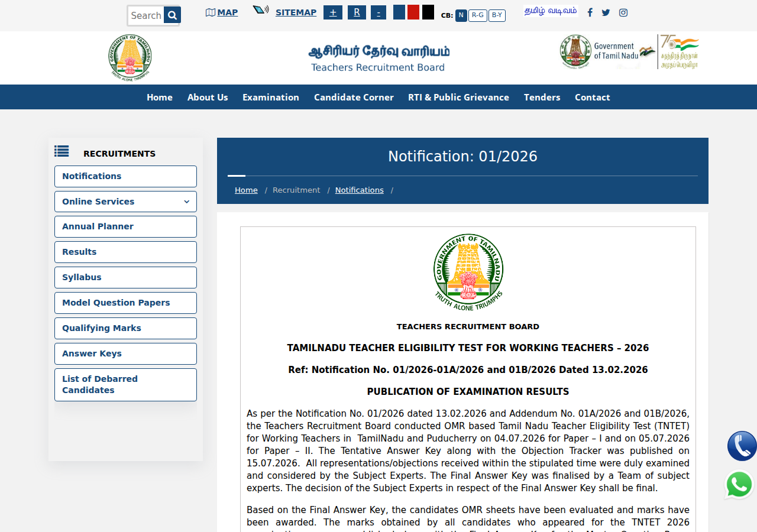This screenshot has height=532, width=757.
Task: Select the red theme color swatch
Action: [x=413, y=12]
